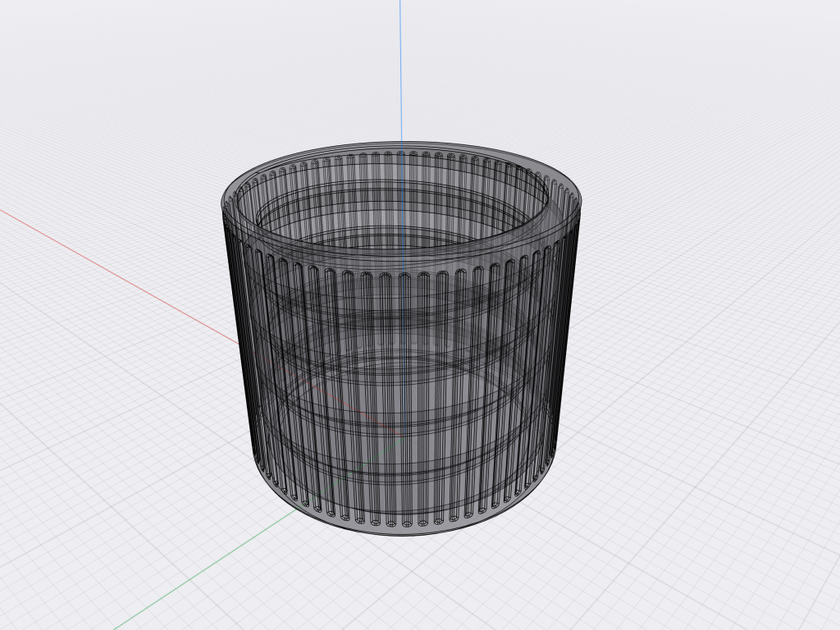Click the origin where the axes meet
The width and height of the screenshot is (840, 630).
(402, 435)
